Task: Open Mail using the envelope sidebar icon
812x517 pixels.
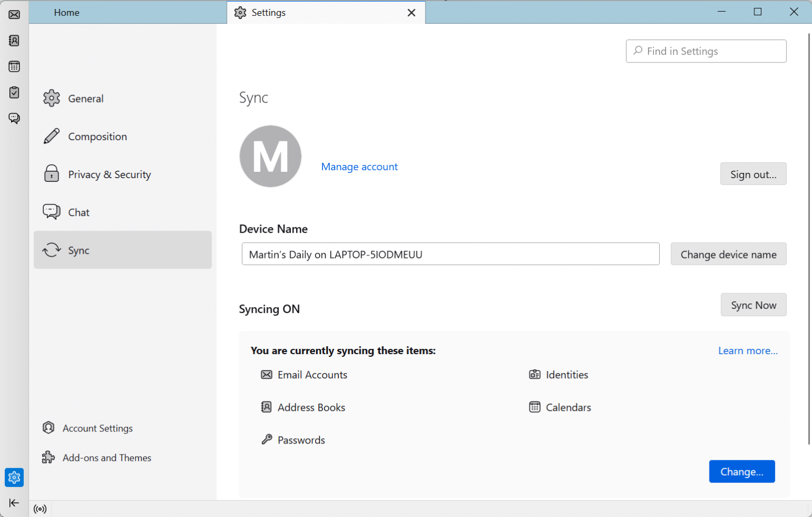Action: pyautogui.click(x=14, y=14)
